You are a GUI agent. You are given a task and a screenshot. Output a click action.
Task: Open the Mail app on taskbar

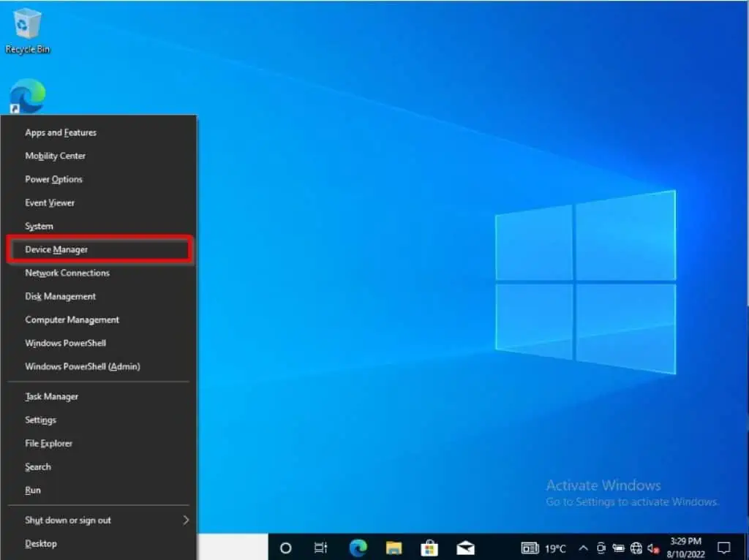(465, 548)
